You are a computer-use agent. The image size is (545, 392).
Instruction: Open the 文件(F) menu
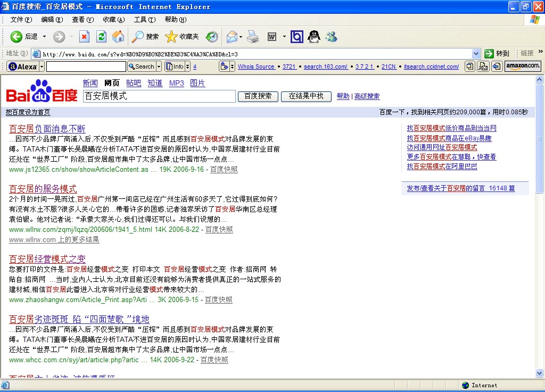(x=21, y=20)
